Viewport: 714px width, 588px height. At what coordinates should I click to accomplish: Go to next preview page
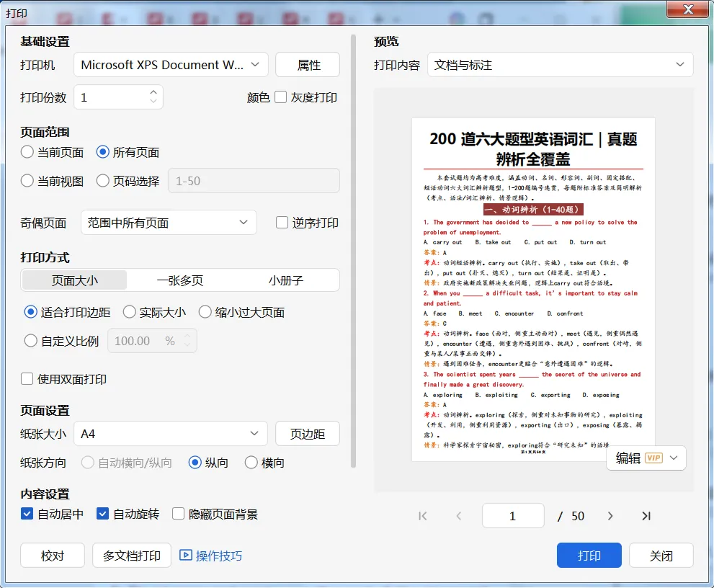point(610,516)
